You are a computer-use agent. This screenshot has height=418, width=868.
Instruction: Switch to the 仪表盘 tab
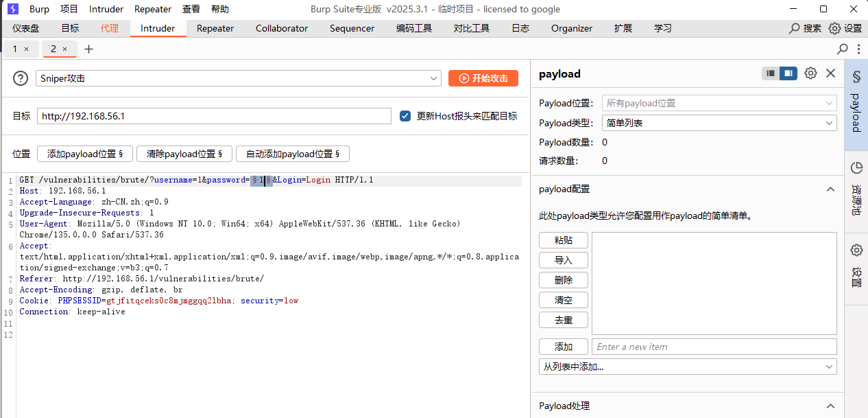pos(26,28)
